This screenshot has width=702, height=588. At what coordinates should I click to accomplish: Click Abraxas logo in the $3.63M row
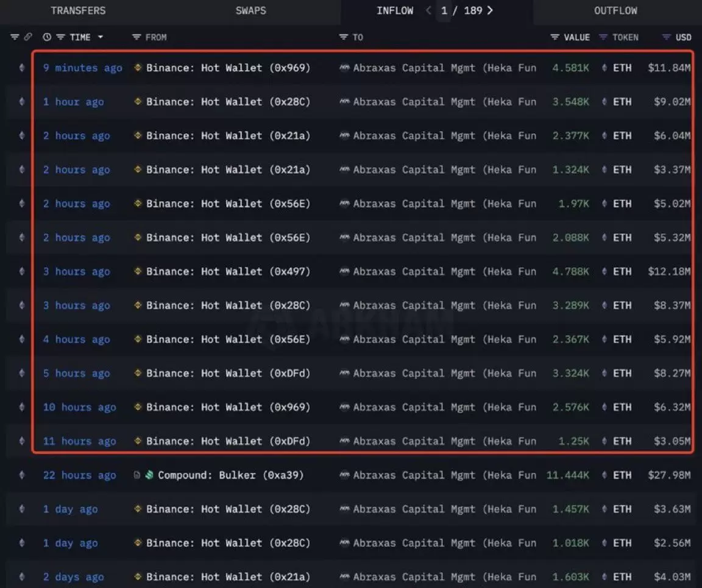coord(344,509)
